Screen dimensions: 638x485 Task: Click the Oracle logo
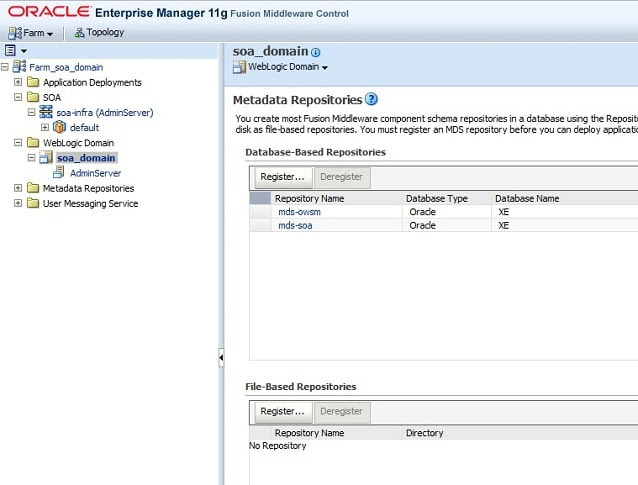pyautogui.click(x=49, y=11)
